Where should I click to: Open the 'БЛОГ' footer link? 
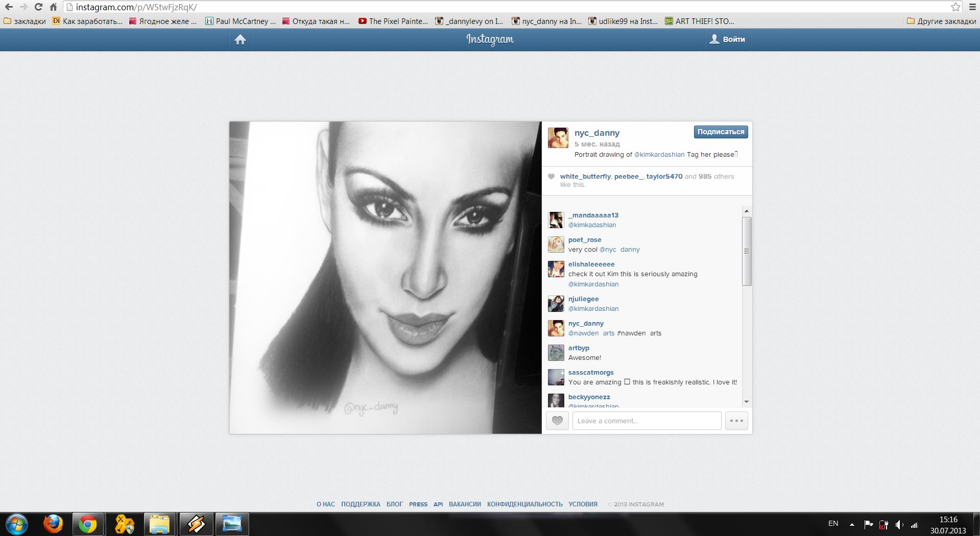pyautogui.click(x=395, y=504)
